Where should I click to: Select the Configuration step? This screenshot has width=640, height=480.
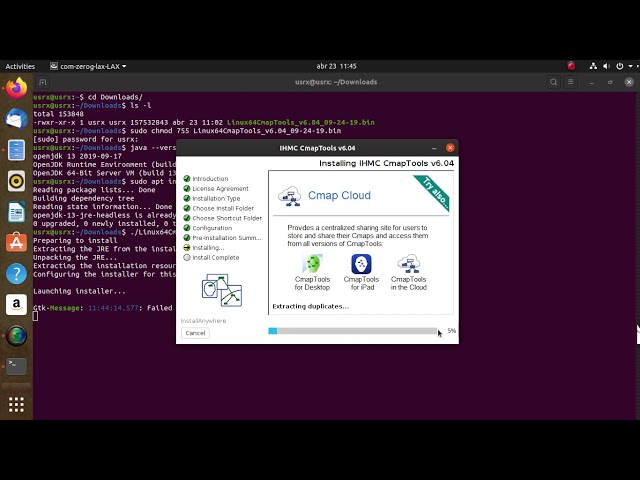(208, 228)
